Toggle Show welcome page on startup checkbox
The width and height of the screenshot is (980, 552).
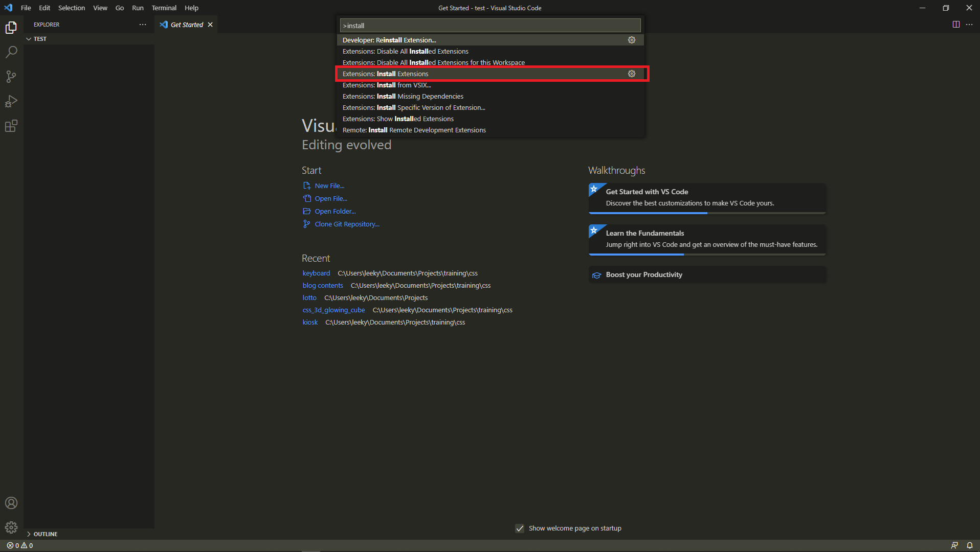[520, 528]
